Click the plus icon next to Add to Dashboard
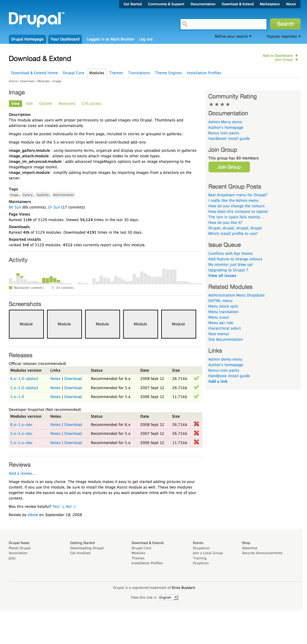307x644 pixels. click(x=297, y=56)
